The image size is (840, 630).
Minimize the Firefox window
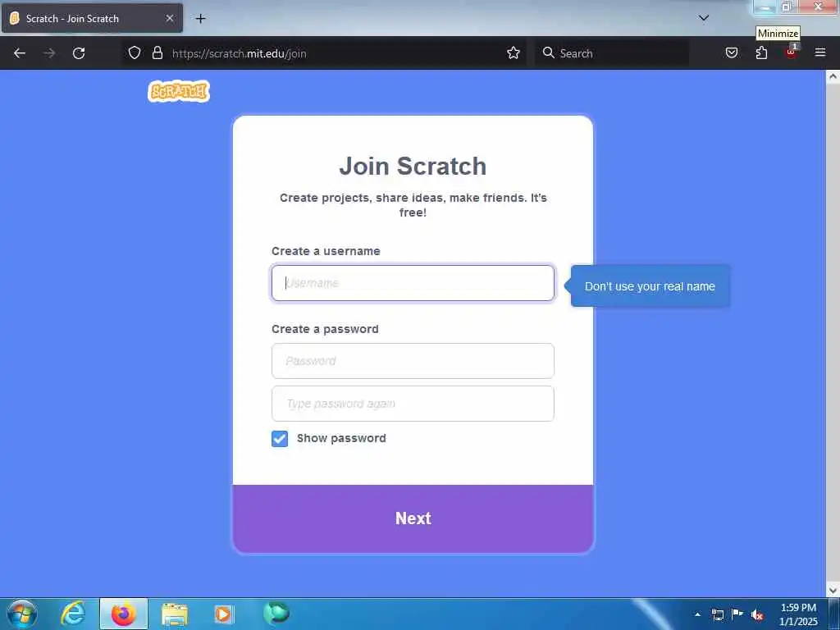[765, 7]
